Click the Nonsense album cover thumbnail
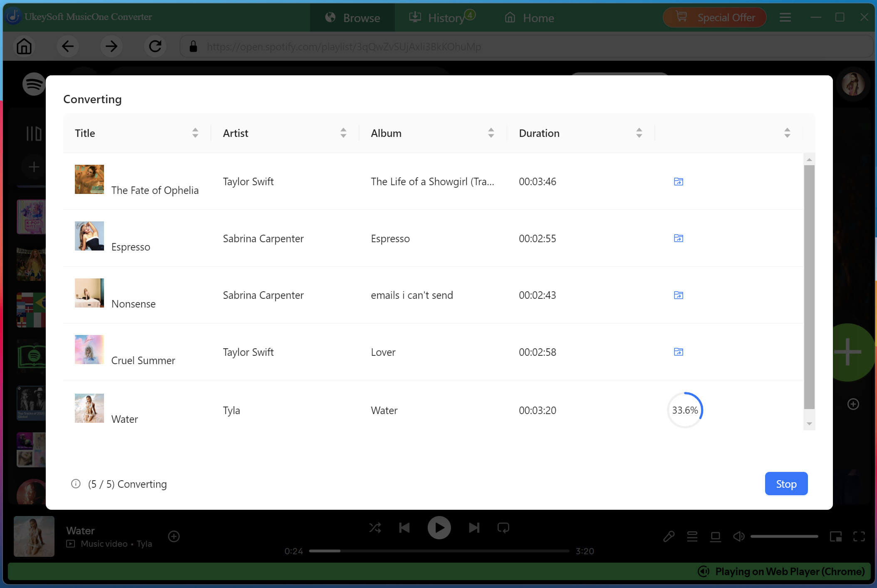 tap(89, 293)
